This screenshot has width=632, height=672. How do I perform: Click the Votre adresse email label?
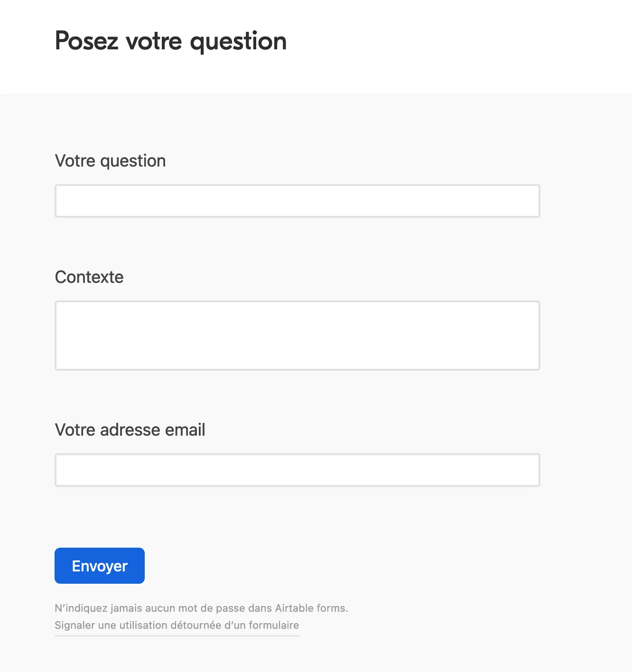(x=130, y=430)
